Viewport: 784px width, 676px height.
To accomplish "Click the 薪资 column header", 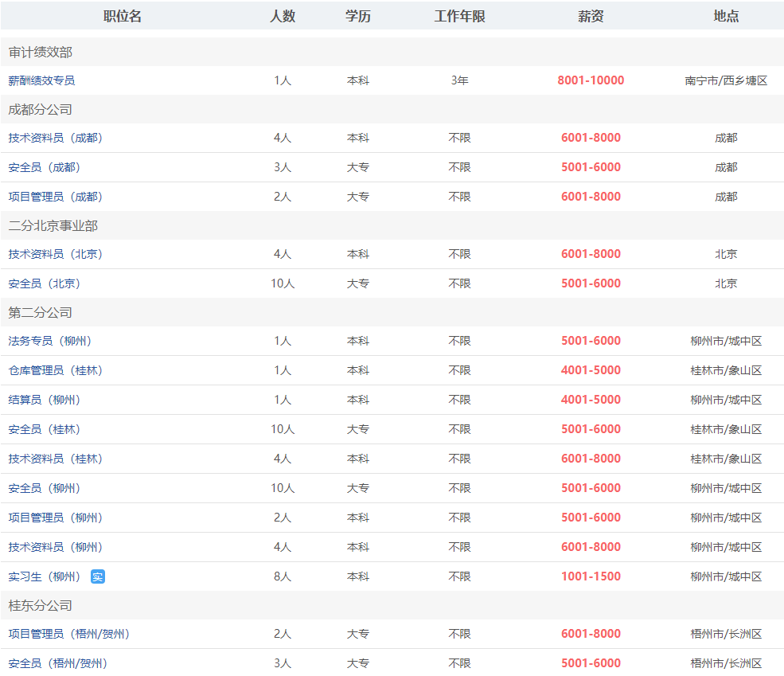I will tap(591, 16).
